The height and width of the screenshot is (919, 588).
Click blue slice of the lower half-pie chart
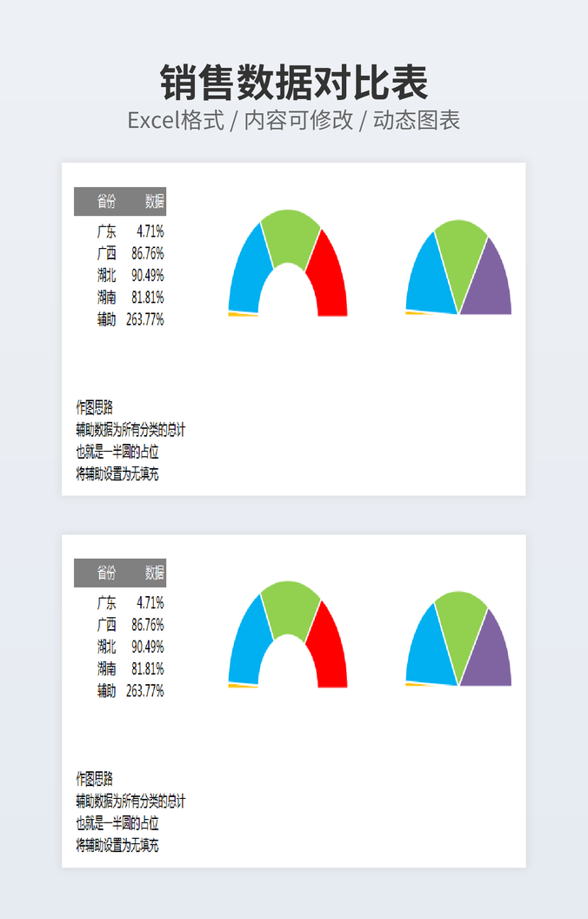click(x=426, y=644)
